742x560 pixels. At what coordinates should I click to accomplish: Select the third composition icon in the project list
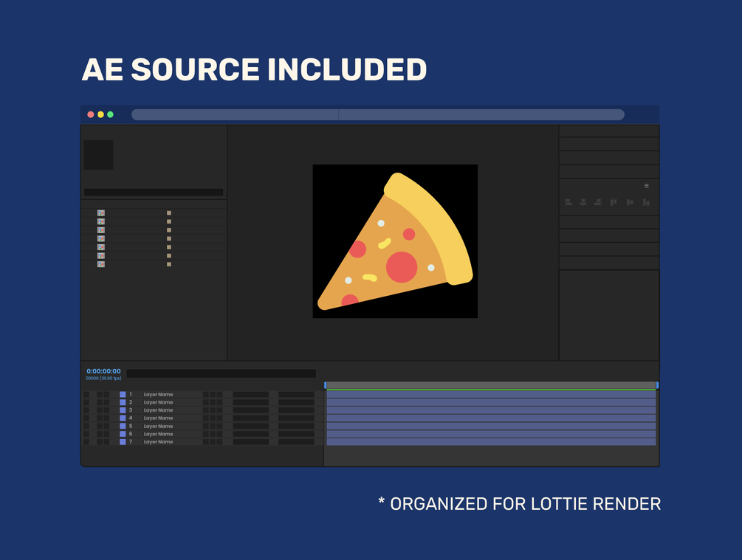pos(101,230)
